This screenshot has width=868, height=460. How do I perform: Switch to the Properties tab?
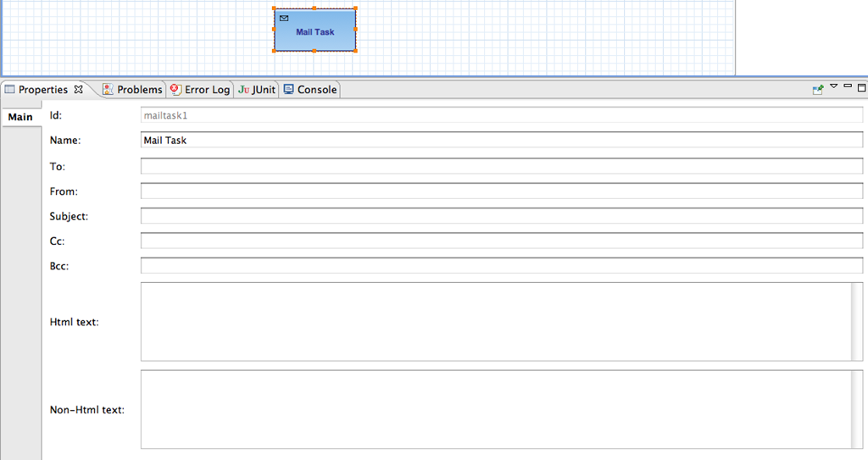click(43, 90)
